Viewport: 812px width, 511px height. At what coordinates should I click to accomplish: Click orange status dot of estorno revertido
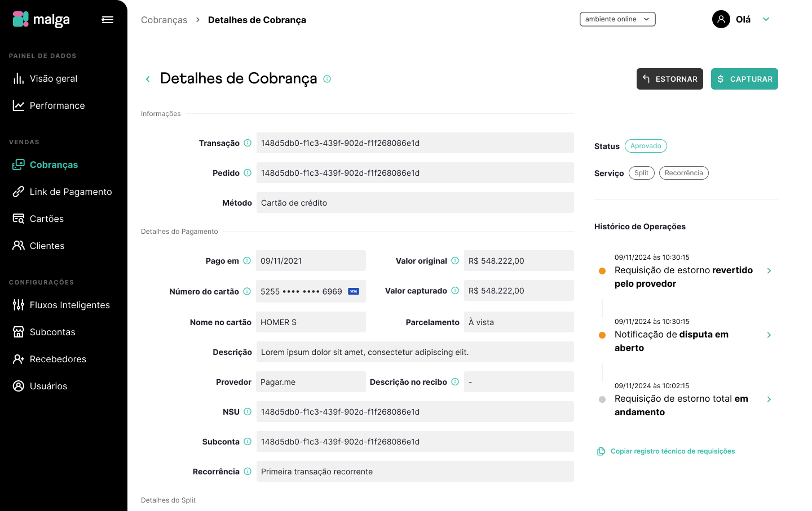(602, 271)
